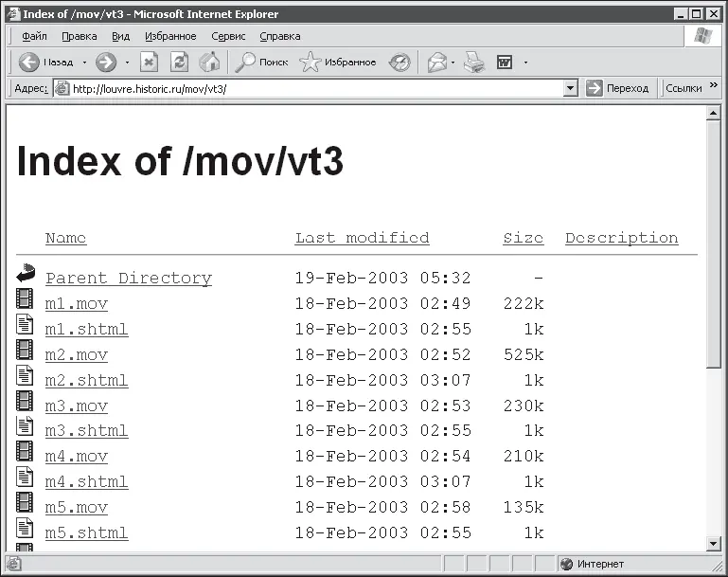
Task: Click the status bar page icon
Action: [13, 564]
